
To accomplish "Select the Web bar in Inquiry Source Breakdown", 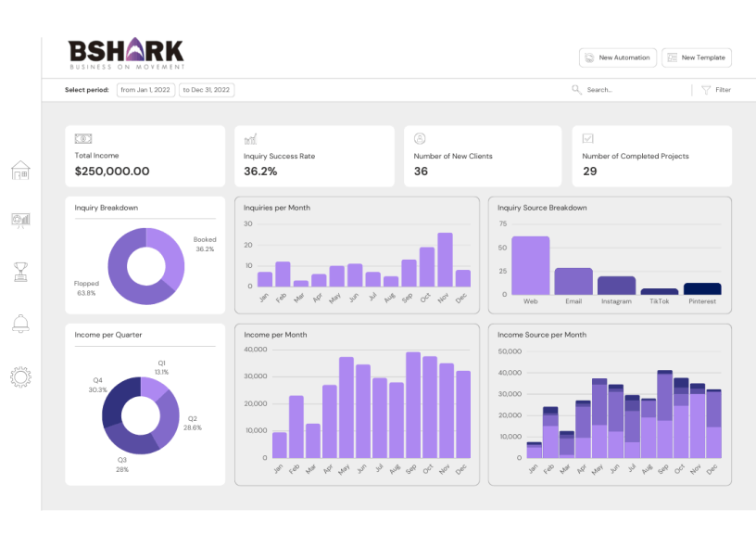I will 531,265.
